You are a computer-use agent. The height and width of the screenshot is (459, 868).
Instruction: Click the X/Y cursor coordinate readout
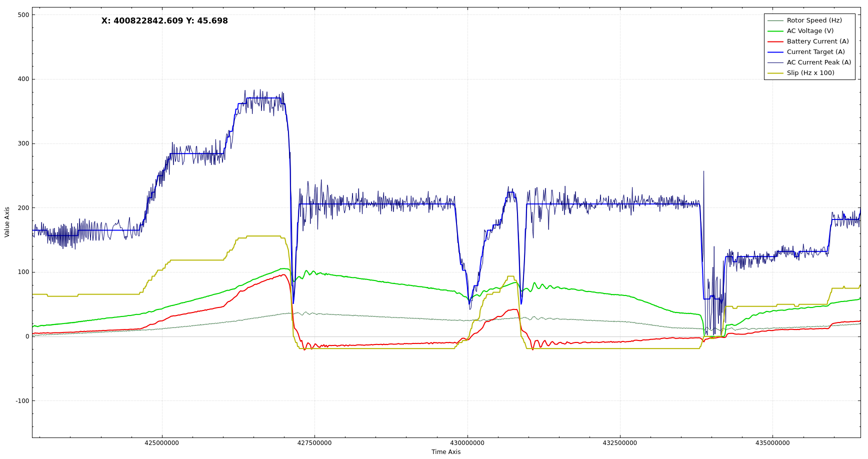(x=164, y=21)
